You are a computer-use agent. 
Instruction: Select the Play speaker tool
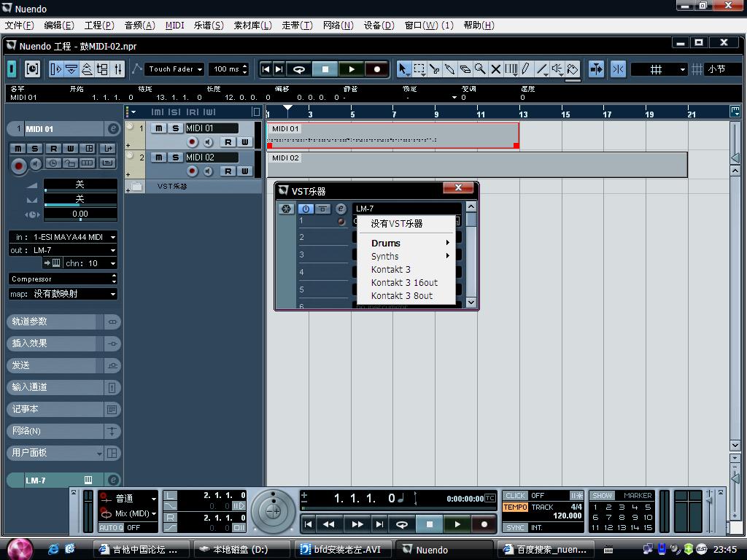pos(557,69)
